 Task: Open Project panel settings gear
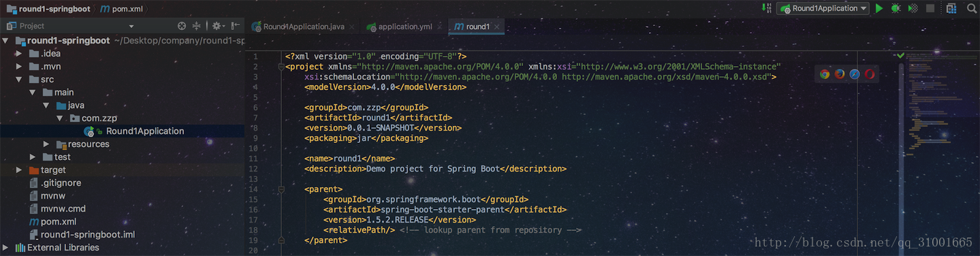click(217, 26)
